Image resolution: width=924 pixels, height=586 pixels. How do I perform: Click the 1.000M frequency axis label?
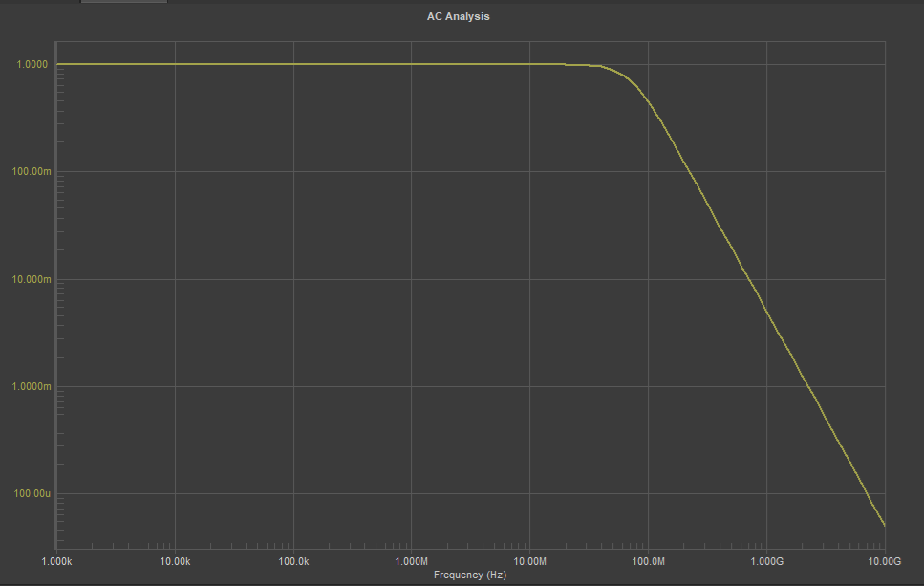411,561
